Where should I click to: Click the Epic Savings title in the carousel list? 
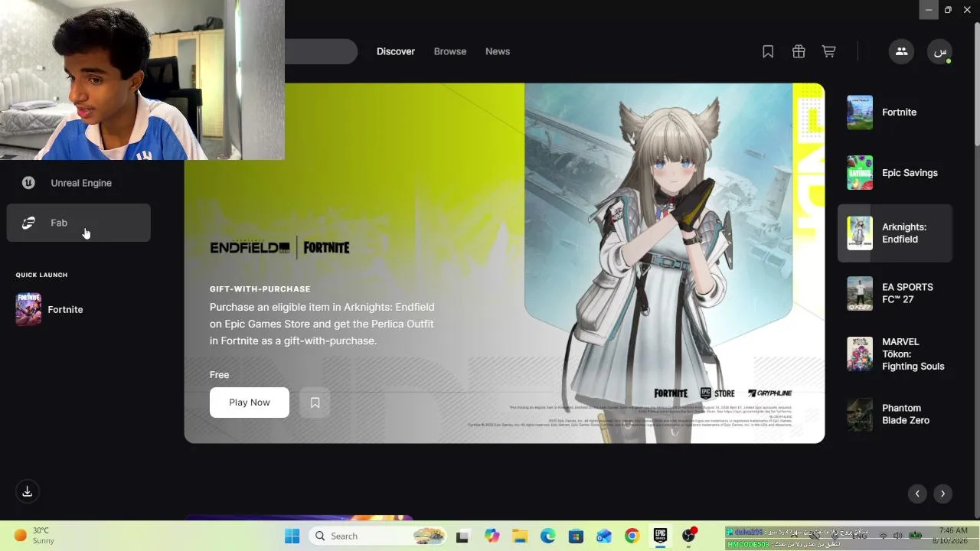tap(910, 173)
